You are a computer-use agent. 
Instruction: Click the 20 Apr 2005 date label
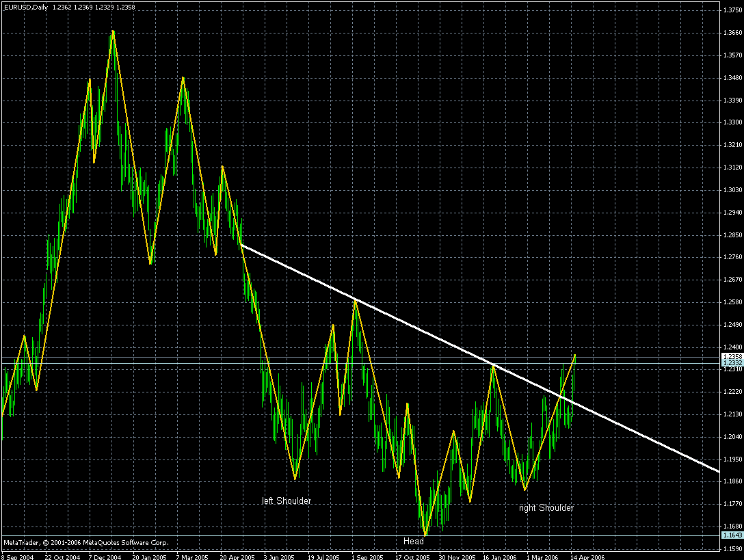pos(237,557)
